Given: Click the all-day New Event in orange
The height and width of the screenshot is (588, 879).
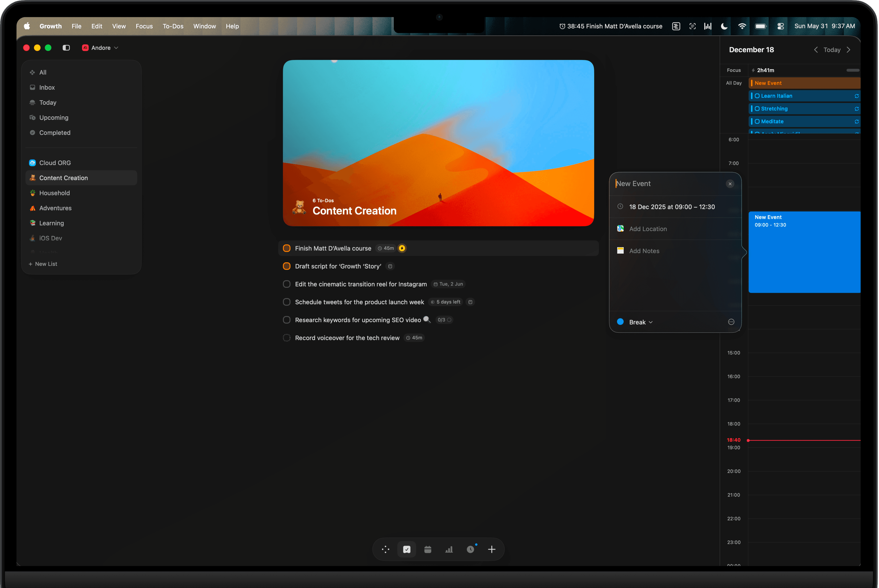Looking at the screenshot, I should pos(804,83).
